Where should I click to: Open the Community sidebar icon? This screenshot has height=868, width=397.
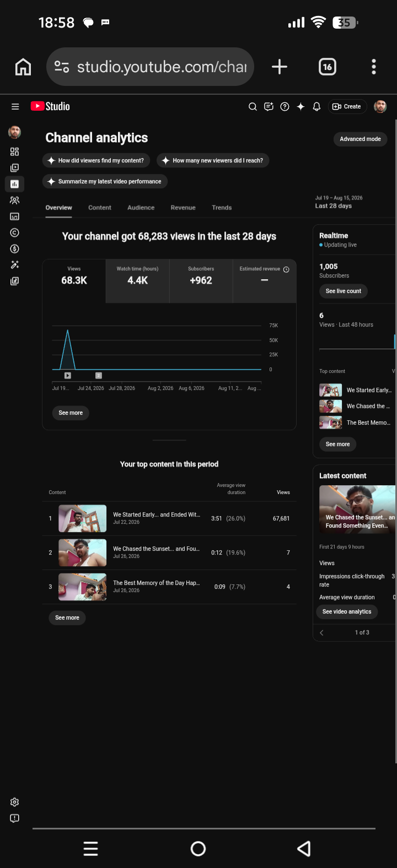pos(14,200)
